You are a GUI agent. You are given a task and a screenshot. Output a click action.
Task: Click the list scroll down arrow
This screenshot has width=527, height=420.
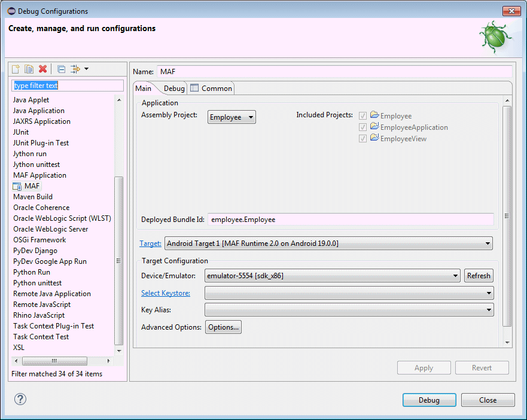pos(119,351)
